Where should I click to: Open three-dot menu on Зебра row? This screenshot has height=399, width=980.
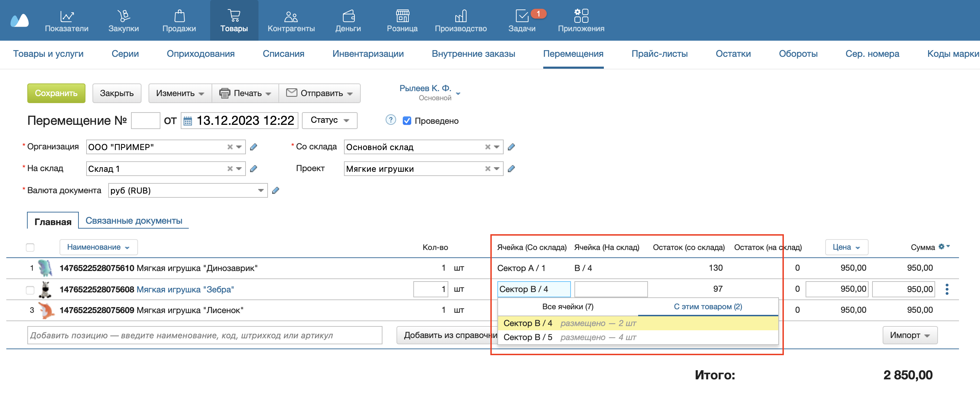(x=947, y=289)
